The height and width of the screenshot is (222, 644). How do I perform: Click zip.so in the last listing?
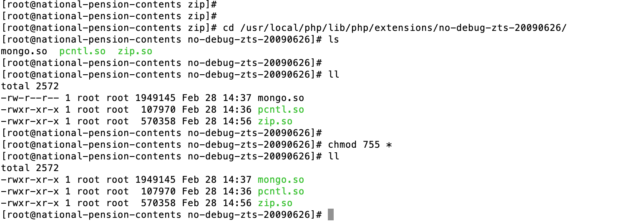275,203
